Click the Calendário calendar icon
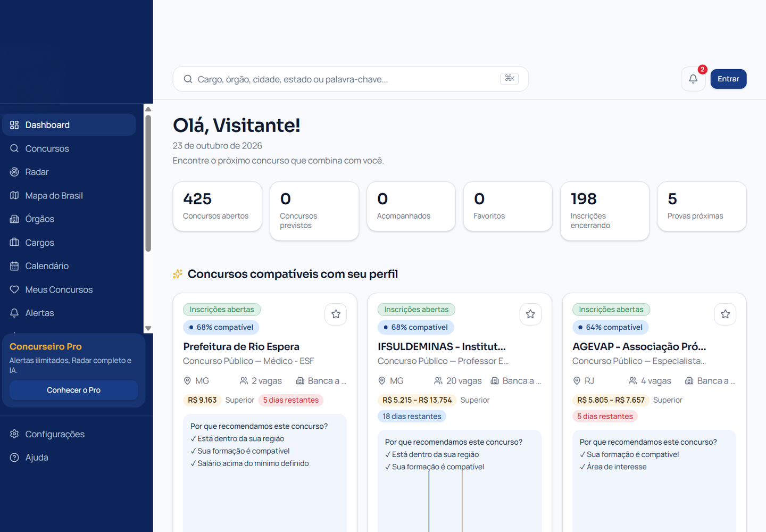766x532 pixels. click(14, 266)
